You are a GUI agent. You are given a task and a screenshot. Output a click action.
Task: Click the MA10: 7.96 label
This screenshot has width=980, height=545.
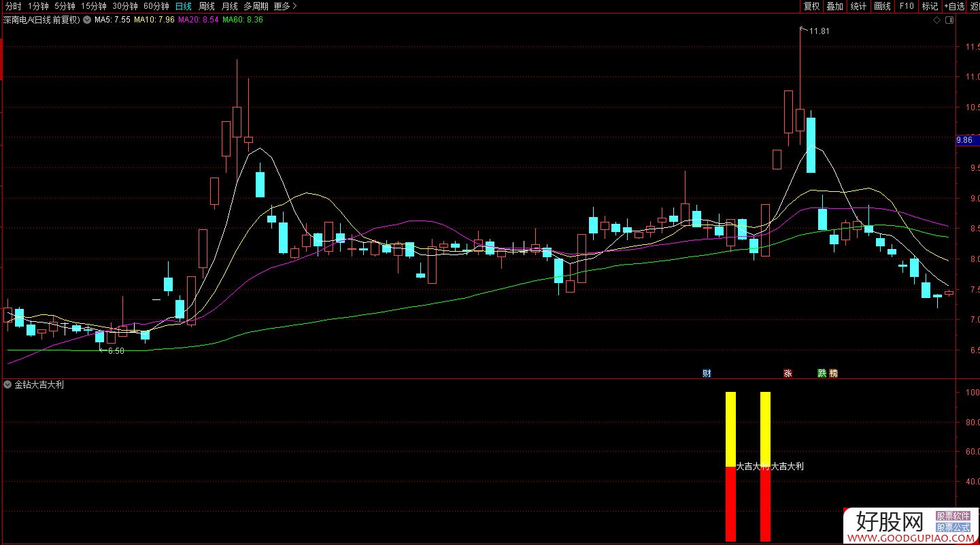pyautogui.click(x=154, y=20)
